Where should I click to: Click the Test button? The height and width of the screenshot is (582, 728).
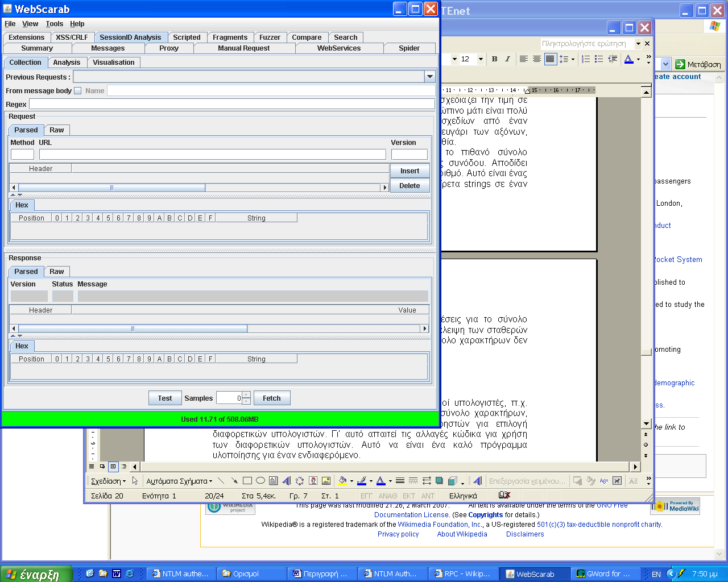165,398
